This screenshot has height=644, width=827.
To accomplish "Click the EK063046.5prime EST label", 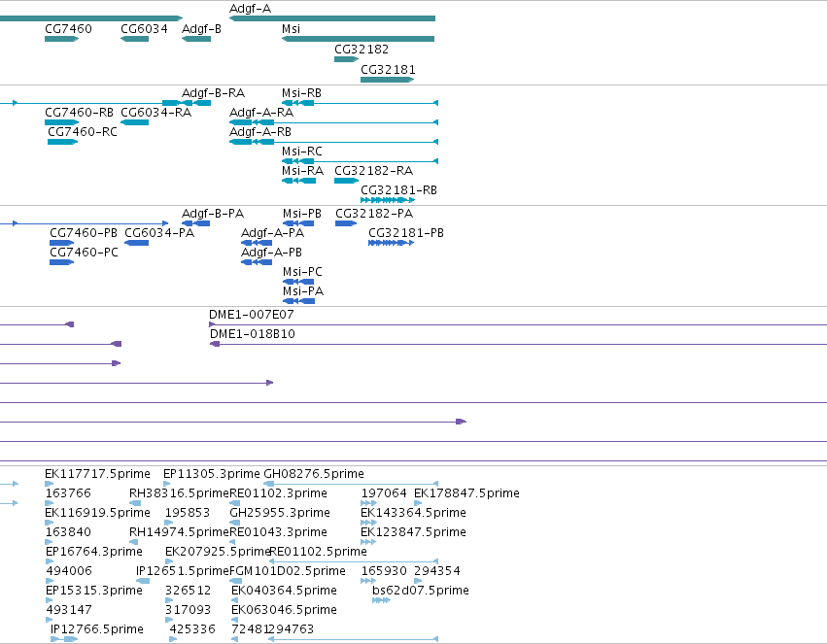I will pos(284,611).
